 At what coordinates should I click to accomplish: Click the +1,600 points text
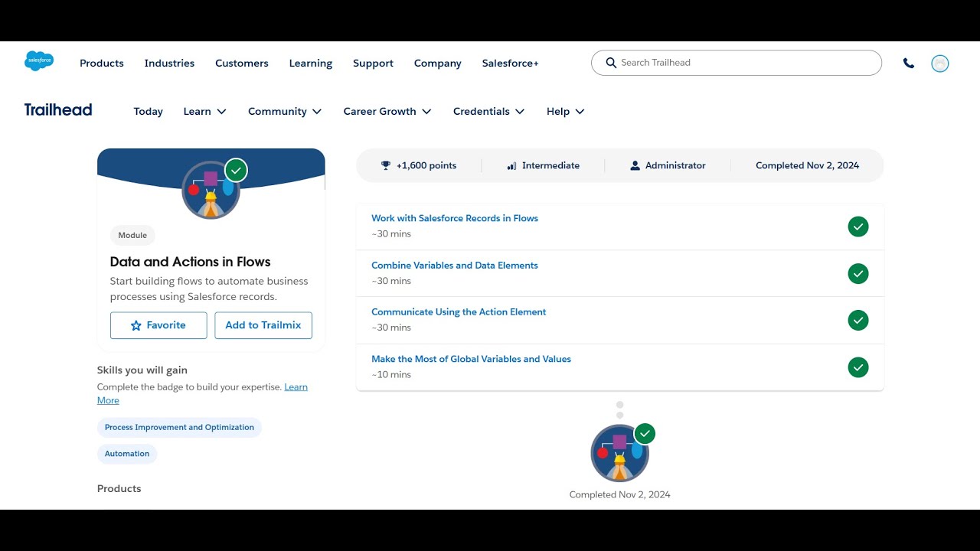[426, 165]
